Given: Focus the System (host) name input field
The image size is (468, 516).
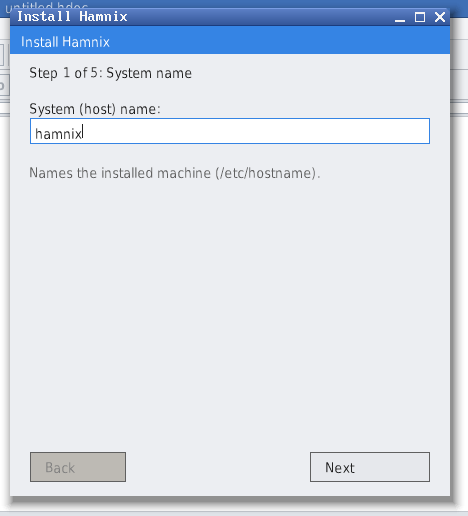Looking at the screenshot, I should coord(230,131).
